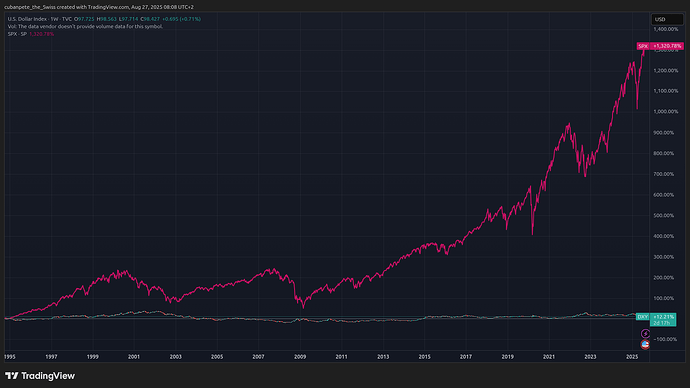Click the purple lightning bolt event icon

(645, 333)
